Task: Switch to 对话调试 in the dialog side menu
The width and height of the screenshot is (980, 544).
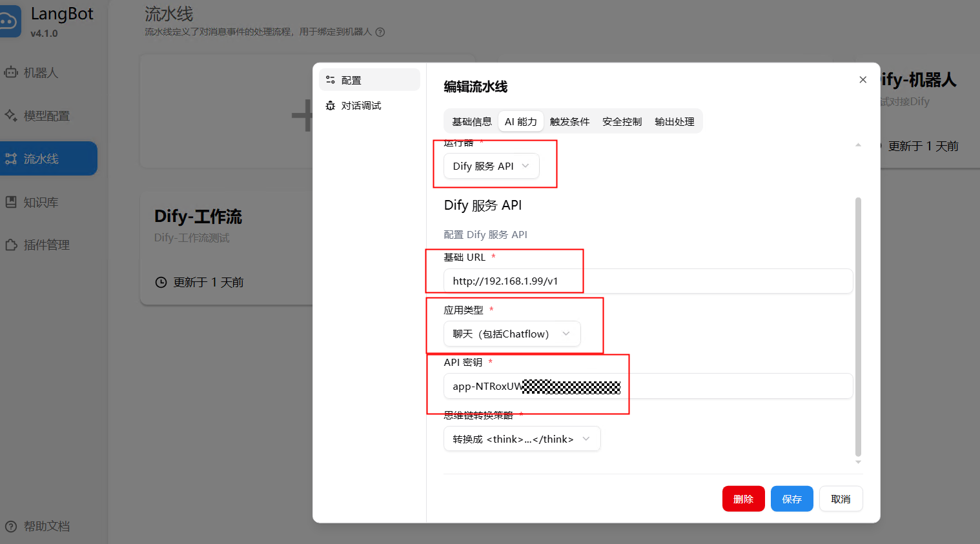Action: click(x=369, y=105)
